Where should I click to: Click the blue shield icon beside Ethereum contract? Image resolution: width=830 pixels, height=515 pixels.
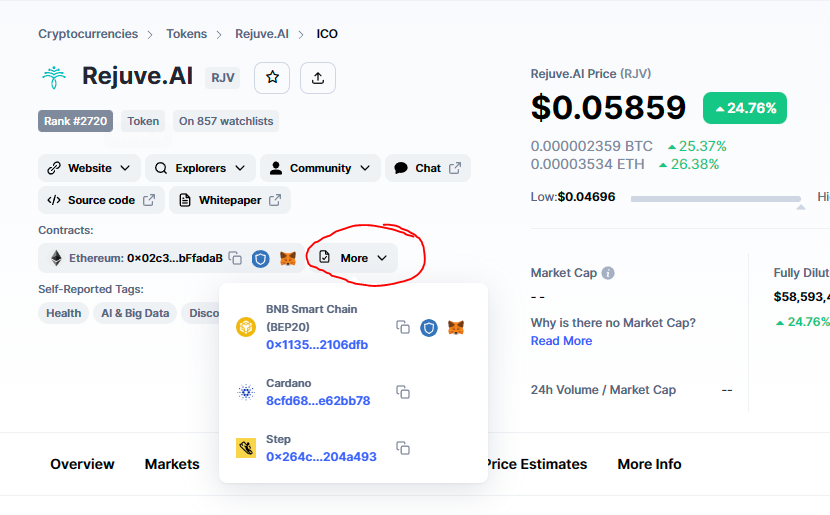point(260,258)
